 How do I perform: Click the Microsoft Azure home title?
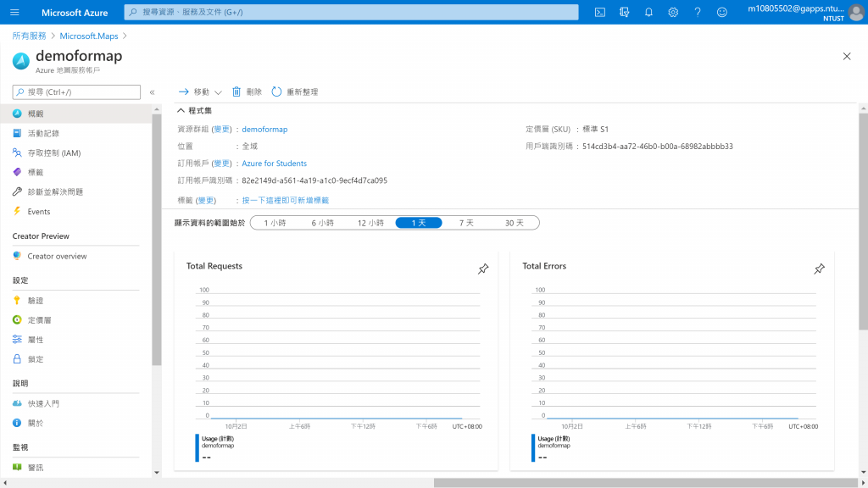(x=75, y=12)
